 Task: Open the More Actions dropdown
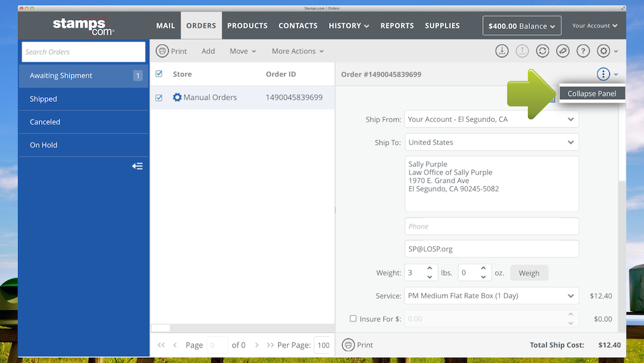click(298, 51)
